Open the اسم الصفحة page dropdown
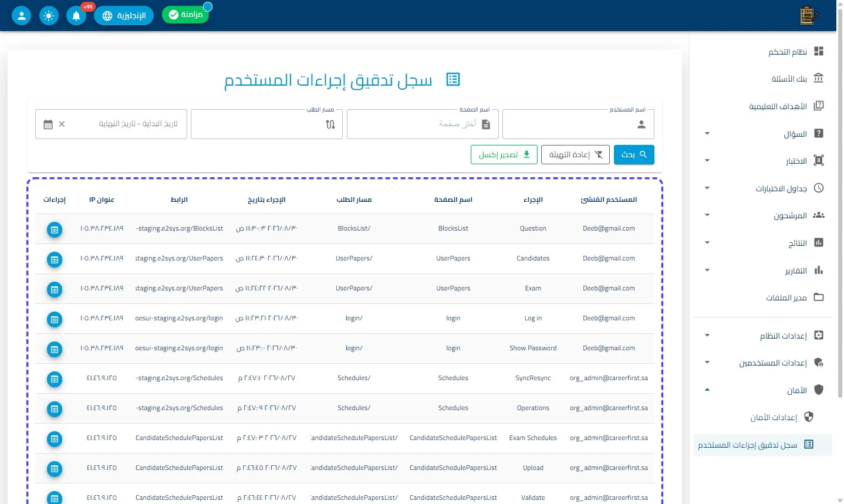 pyautogui.click(x=423, y=124)
